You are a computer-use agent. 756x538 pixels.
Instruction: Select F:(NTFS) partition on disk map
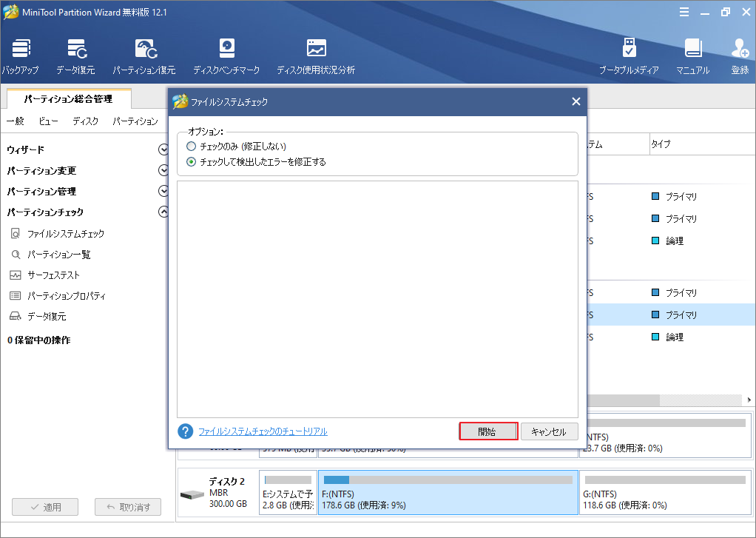tap(448, 493)
